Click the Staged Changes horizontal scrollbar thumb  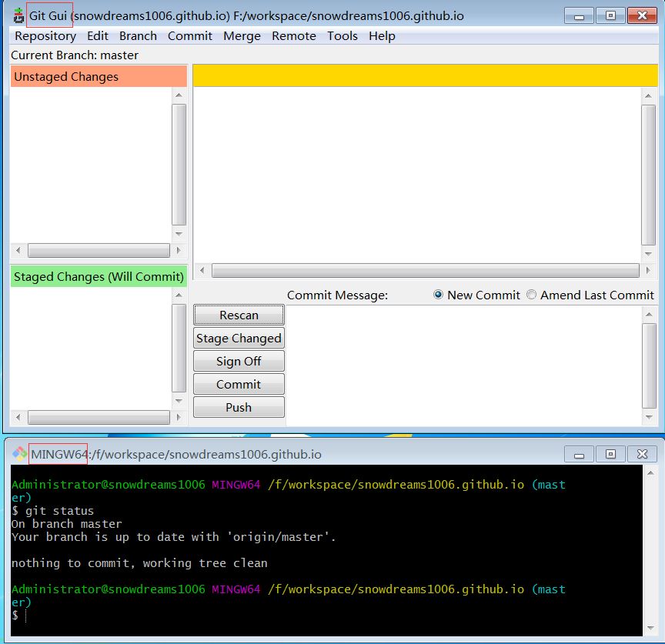click(x=99, y=417)
